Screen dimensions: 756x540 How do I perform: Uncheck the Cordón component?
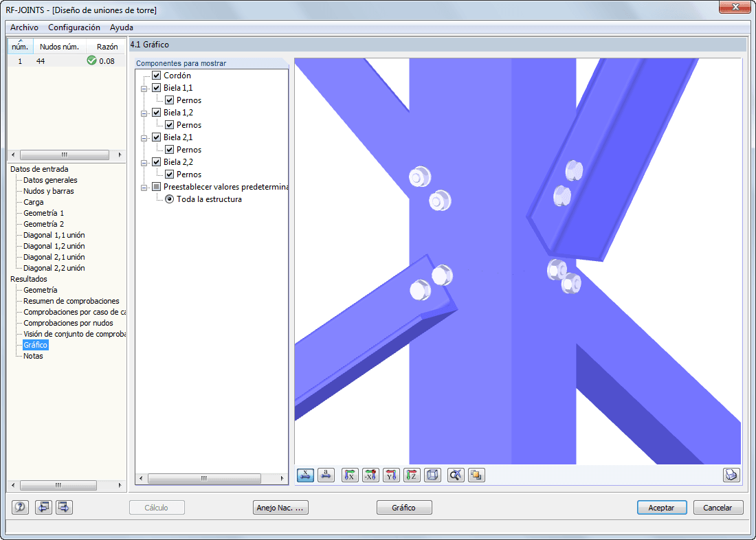click(155, 75)
